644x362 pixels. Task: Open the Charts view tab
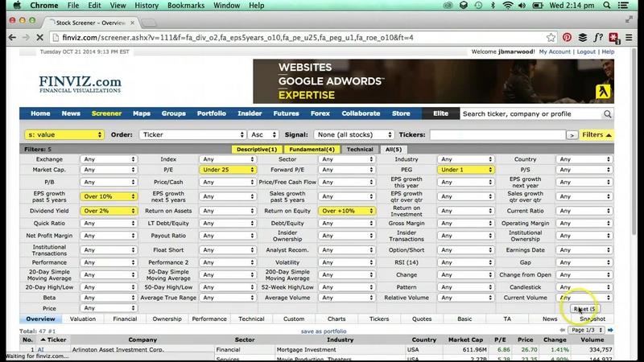[336, 319]
